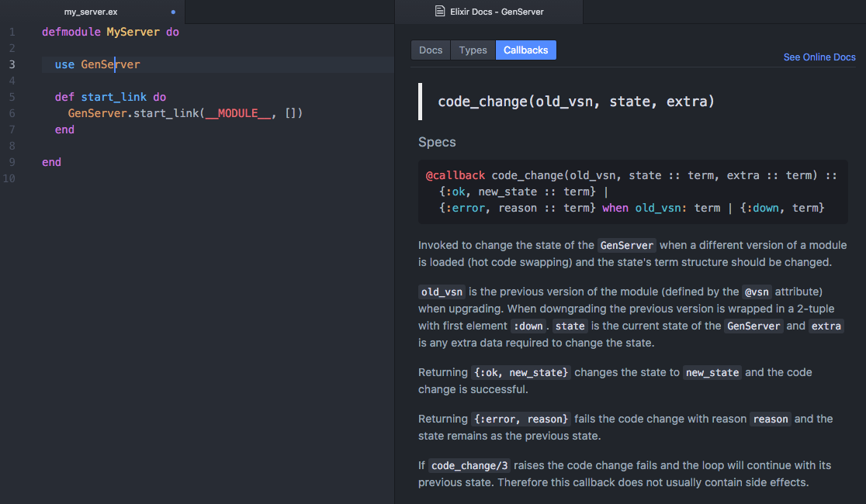Activate the Elixir Docs - GenServer tab
The height and width of the screenshot is (504, 866).
coord(497,12)
